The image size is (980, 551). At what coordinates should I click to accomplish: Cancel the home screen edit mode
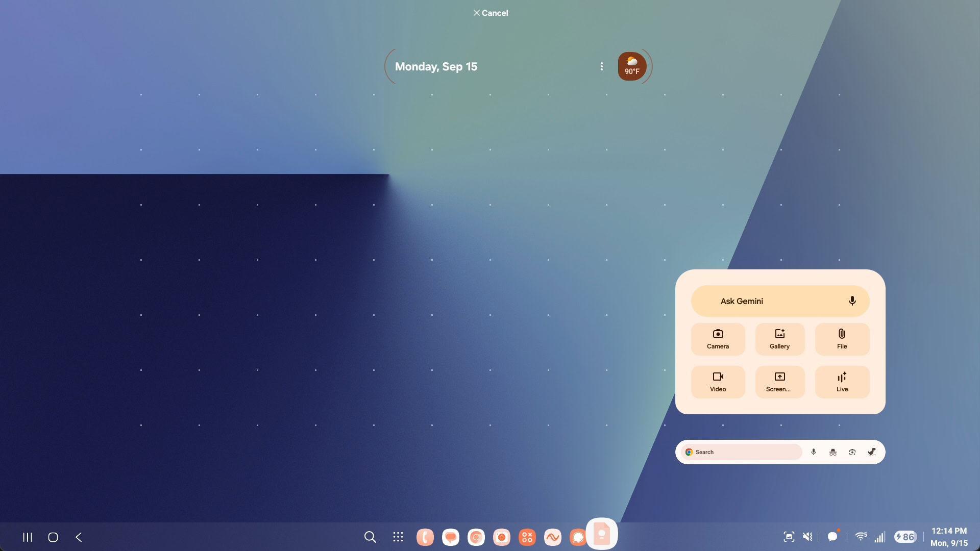click(490, 13)
